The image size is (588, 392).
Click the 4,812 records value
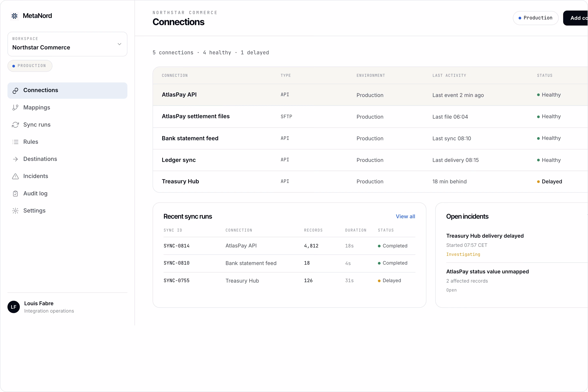pos(311,246)
